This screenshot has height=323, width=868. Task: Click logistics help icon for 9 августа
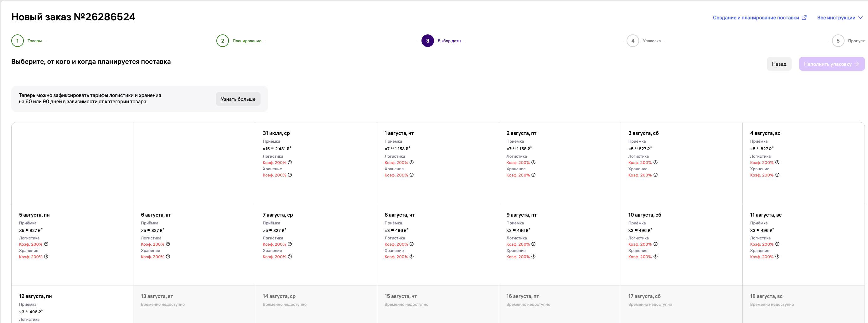[533, 244]
